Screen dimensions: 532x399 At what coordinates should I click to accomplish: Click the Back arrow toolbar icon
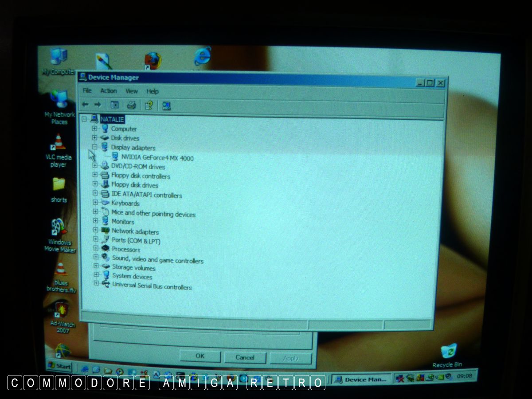pyautogui.click(x=86, y=105)
